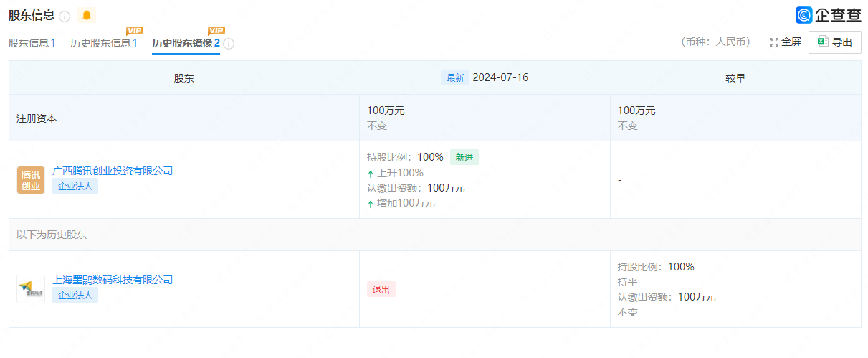Click the info icon beside 股东信息 title

[x=65, y=16]
